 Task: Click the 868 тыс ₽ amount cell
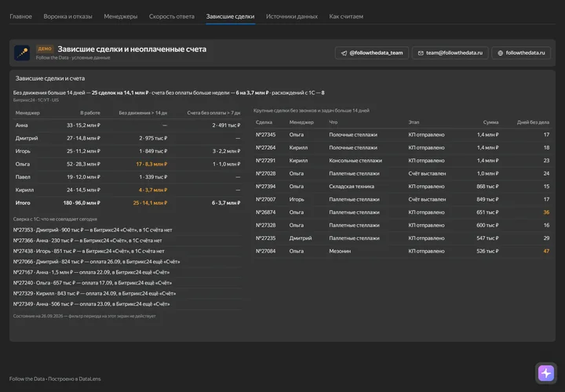point(487,187)
